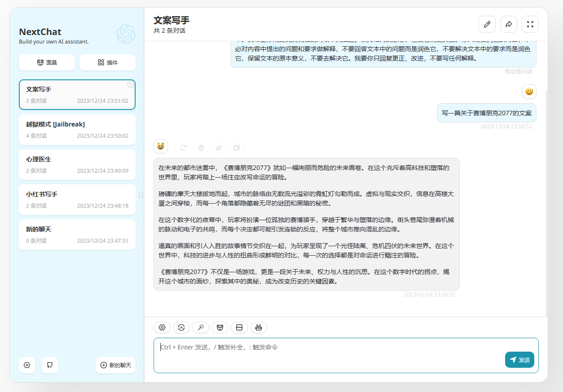Open the mask icon above input
The width and height of the screenshot is (563, 392).
[220, 327]
